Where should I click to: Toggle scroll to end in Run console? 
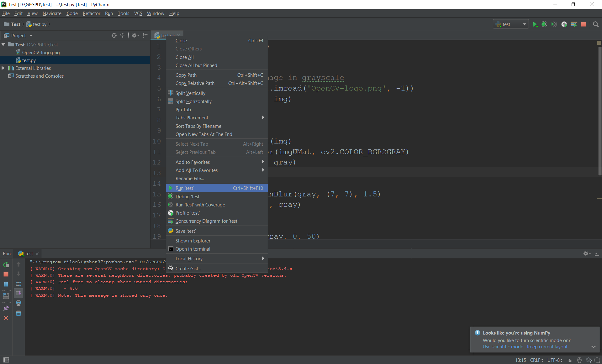(18, 294)
